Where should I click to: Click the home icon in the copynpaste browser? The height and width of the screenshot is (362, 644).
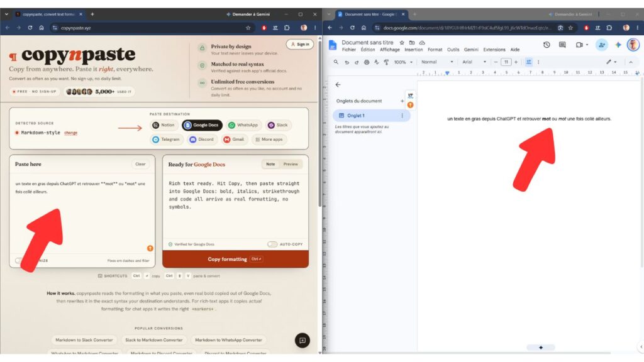(42, 28)
